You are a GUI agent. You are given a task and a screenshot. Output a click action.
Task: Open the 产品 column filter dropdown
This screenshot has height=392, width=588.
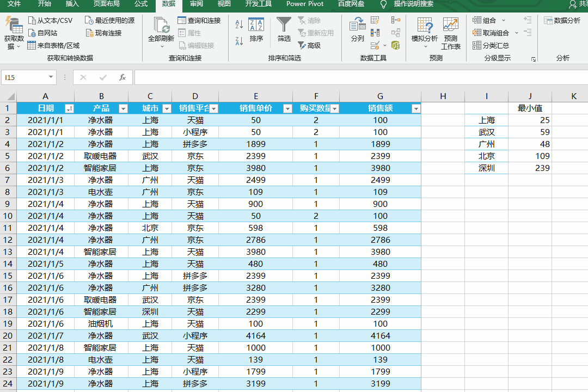(123, 109)
